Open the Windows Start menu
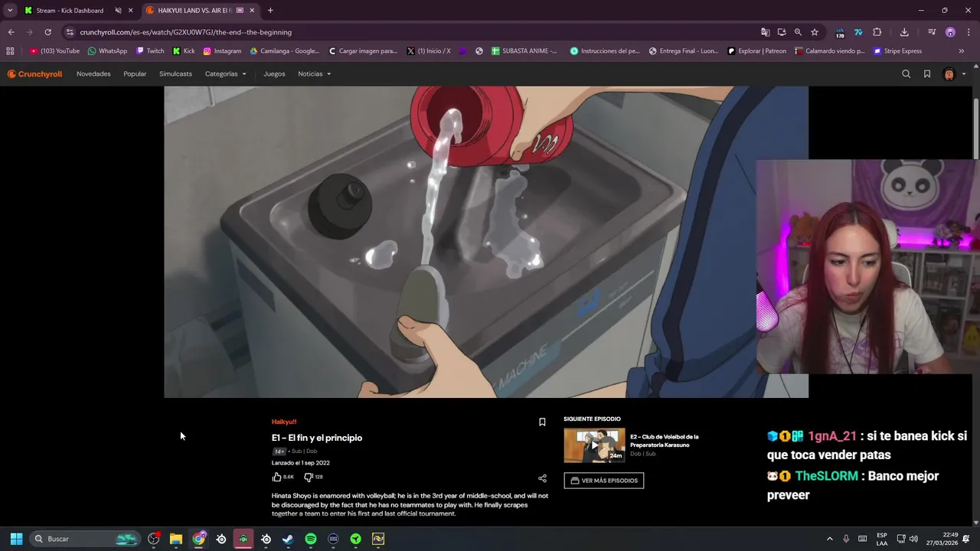 point(16,539)
